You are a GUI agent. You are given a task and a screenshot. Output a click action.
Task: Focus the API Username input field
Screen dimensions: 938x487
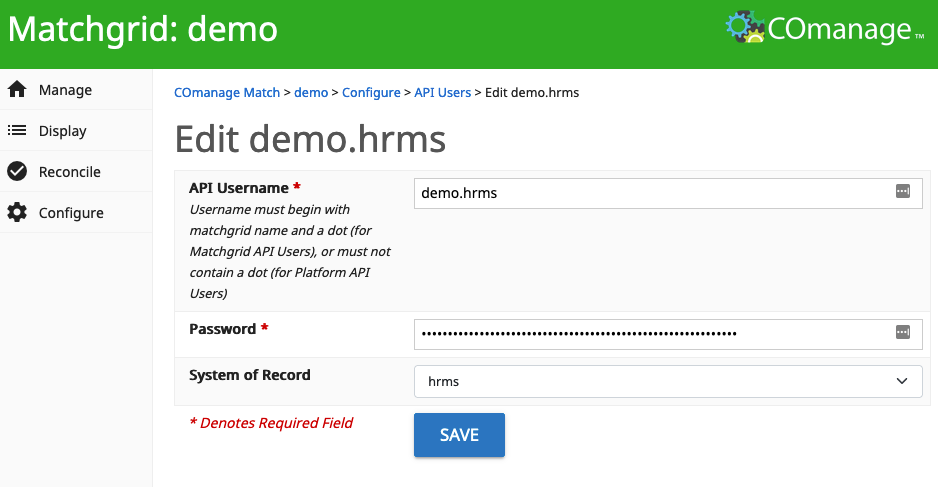coord(668,193)
